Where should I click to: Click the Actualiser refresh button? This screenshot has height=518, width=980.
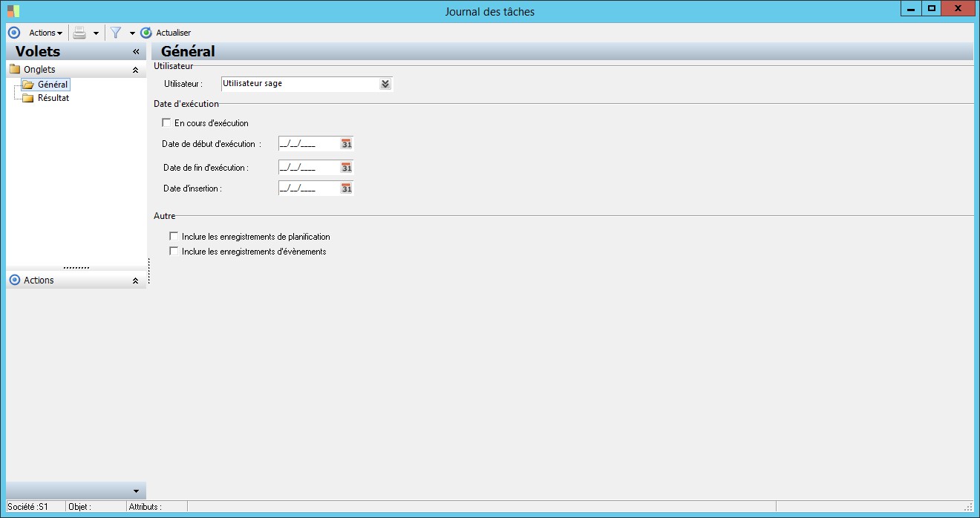(x=166, y=33)
